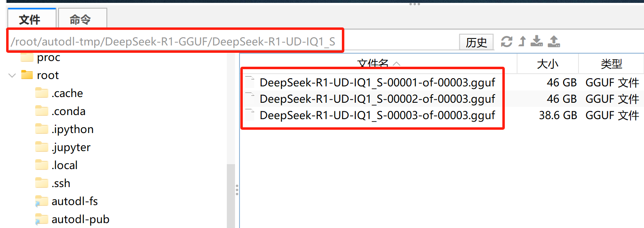
Task: Click the .ipython folder icon
Action: click(x=41, y=129)
